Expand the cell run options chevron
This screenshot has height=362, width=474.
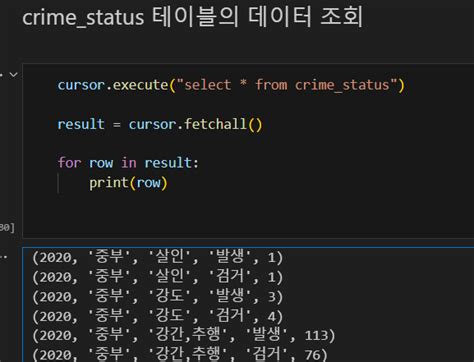tap(13, 75)
